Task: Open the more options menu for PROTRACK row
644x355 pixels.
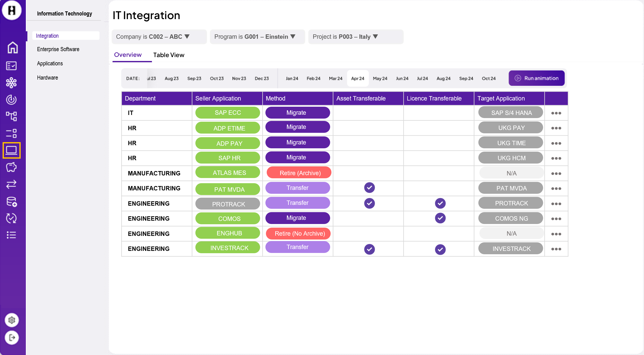Action: click(556, 204)
